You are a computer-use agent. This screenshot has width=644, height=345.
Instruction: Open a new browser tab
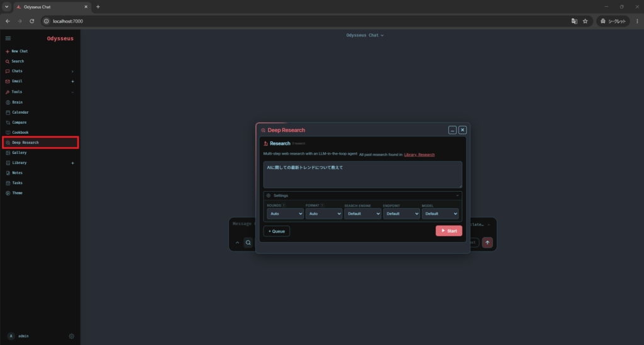pyautogui.click(x=97, y=6)
